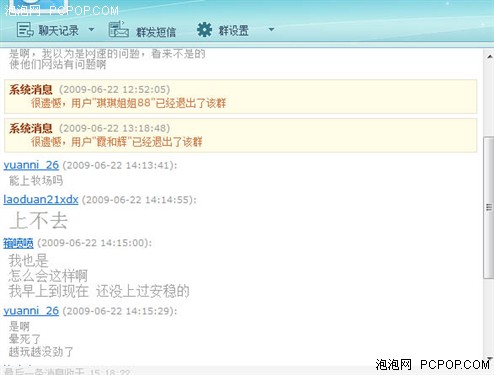
Task: Open the 聊天记录 button label
Action: coord(58,30)
